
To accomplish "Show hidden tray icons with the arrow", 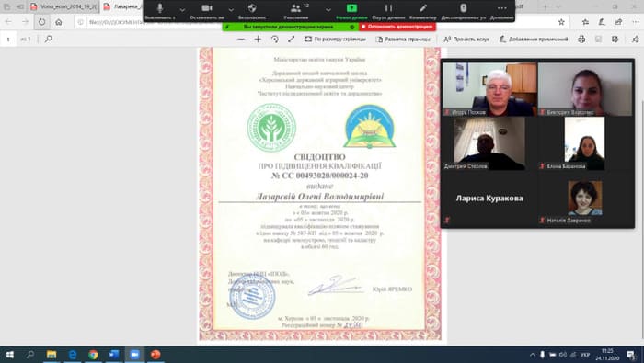I will pos(533,355).
